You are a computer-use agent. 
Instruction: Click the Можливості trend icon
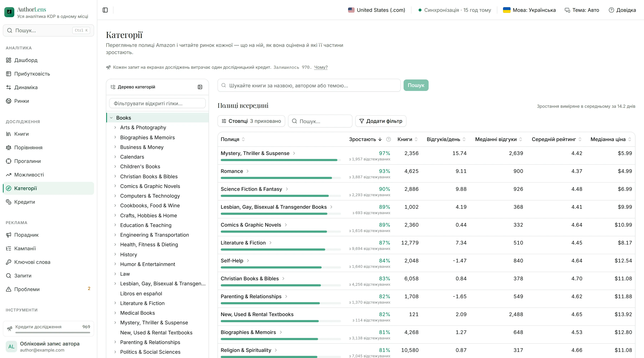pyautogui.click(x=9, y=175)
